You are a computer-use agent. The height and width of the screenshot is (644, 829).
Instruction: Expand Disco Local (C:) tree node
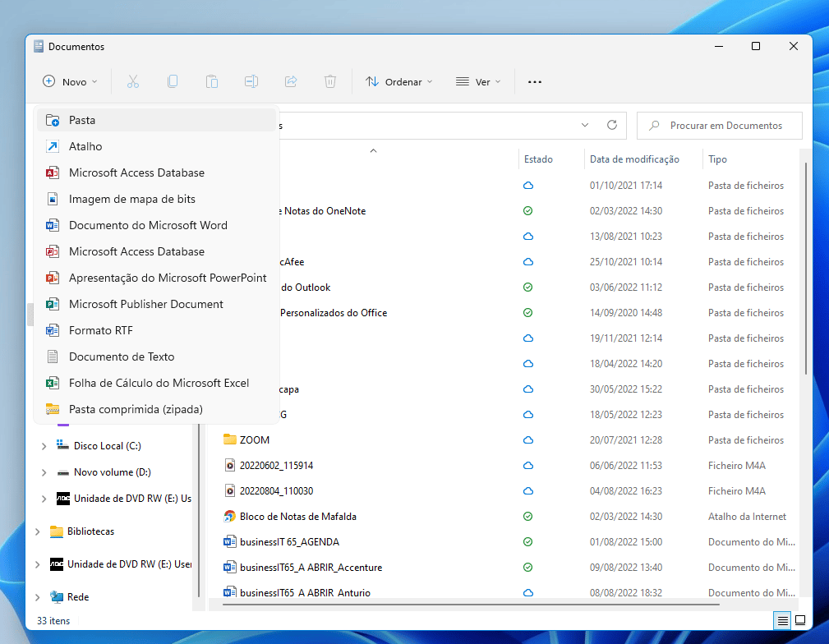tap(44, 446)
